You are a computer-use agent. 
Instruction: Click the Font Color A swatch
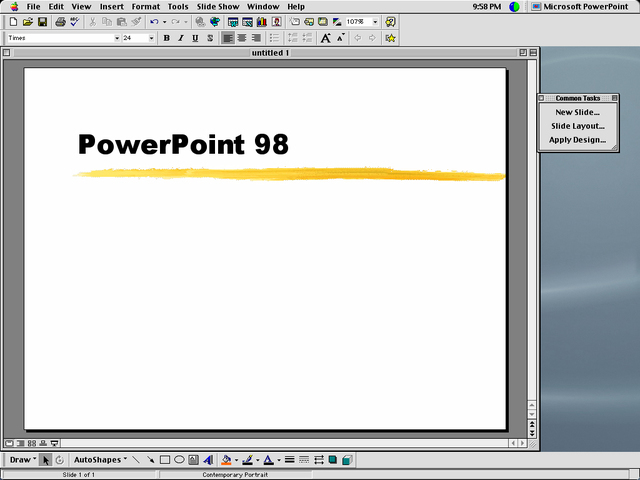pos(268,460)
